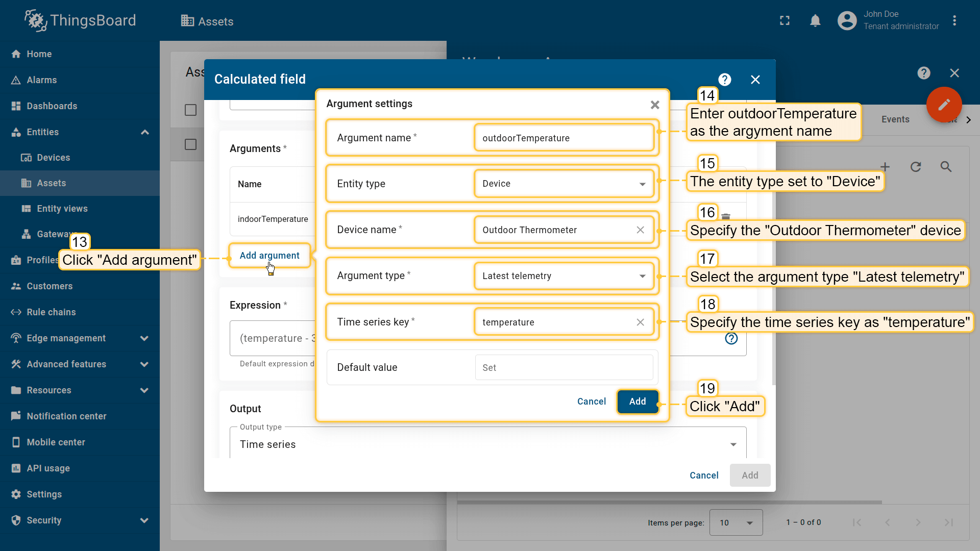The height and width of the screenshot is (551, 980).
Task: Clear the Time series key value
Action: click(x=640, y=322)
